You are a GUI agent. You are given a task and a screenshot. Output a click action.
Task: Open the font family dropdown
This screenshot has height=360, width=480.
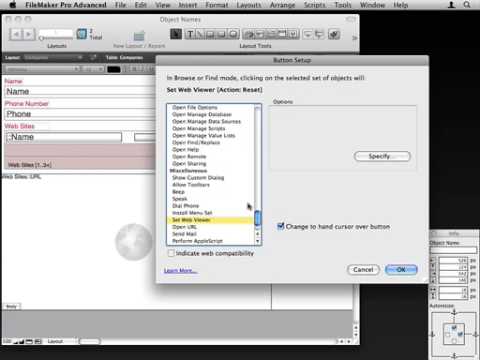(42, 69)
